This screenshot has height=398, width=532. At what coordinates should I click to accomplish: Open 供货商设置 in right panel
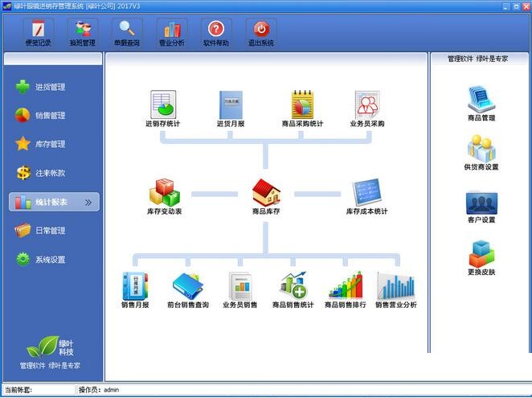tap(481, 153)
